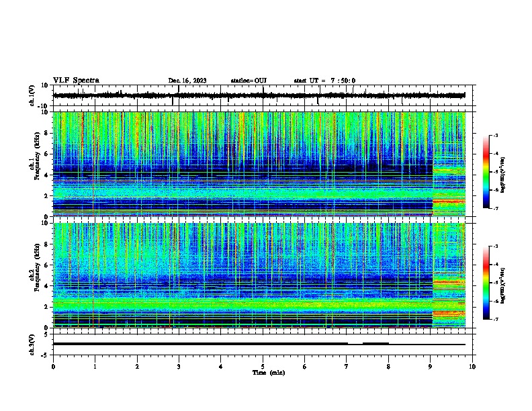The image size is (532, 411).
Task: Click the "-7" tick of the lower color bar
Action: (496, 319)
